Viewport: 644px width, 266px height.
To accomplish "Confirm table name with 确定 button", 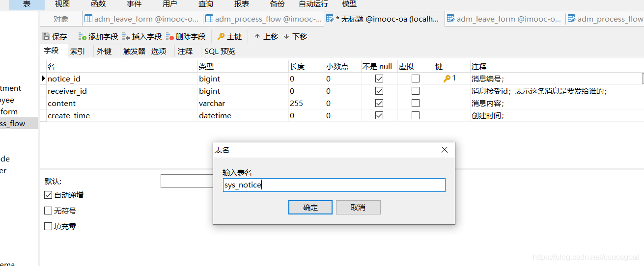I will click(x=310, y=207).
